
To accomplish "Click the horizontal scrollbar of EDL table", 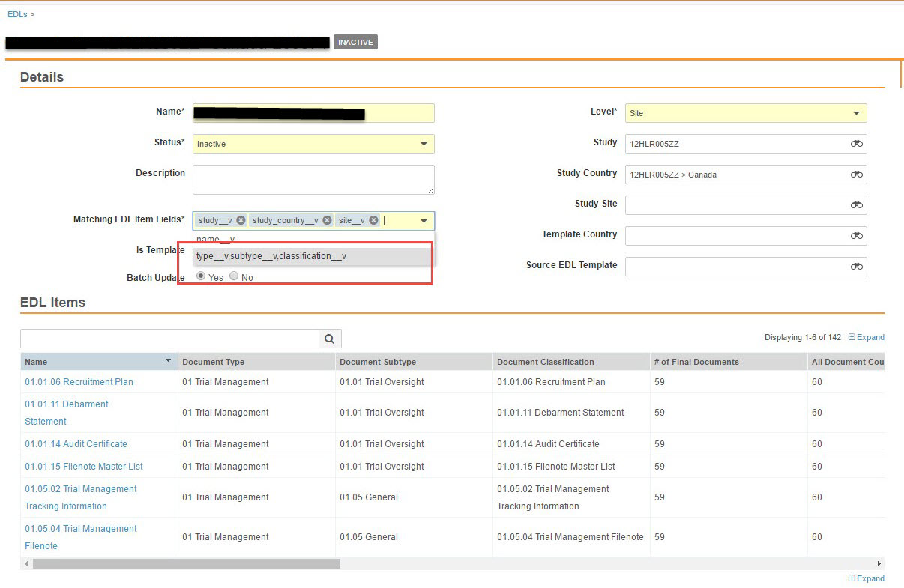I will [186, 563].
